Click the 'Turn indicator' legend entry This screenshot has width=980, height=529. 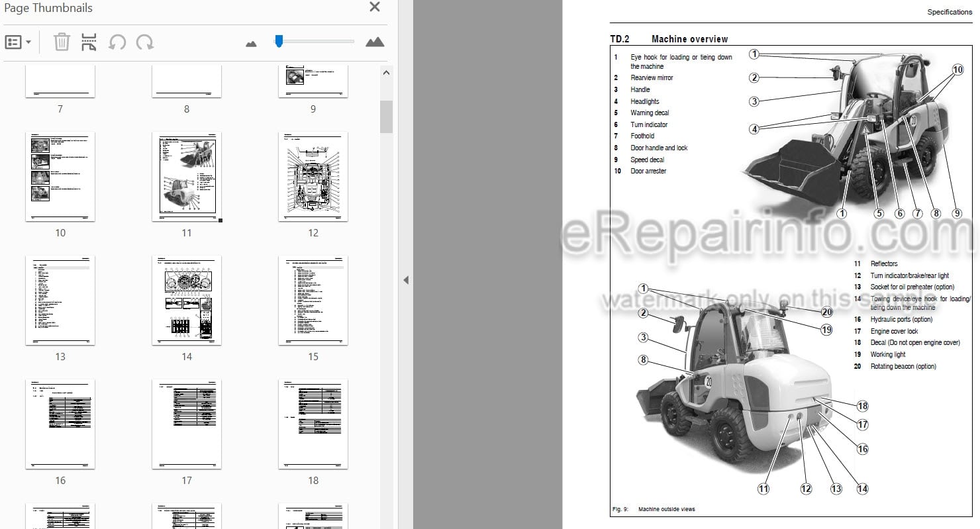(649, 124)
